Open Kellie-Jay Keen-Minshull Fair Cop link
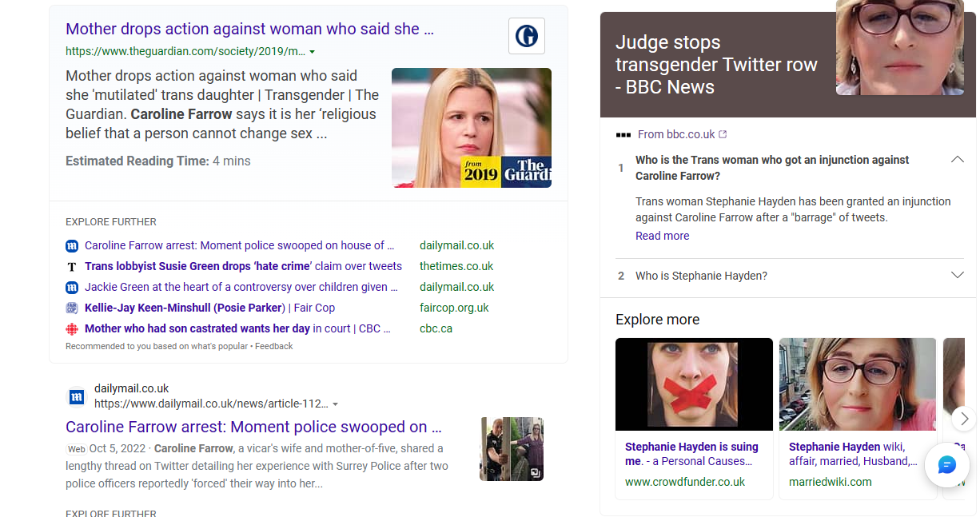The image size is (980, 517). [209, 308]
